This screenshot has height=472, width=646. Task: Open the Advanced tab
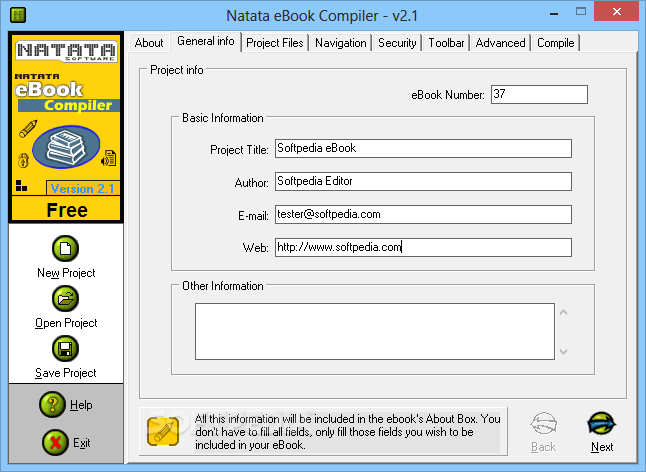click(x=500, y=43)
